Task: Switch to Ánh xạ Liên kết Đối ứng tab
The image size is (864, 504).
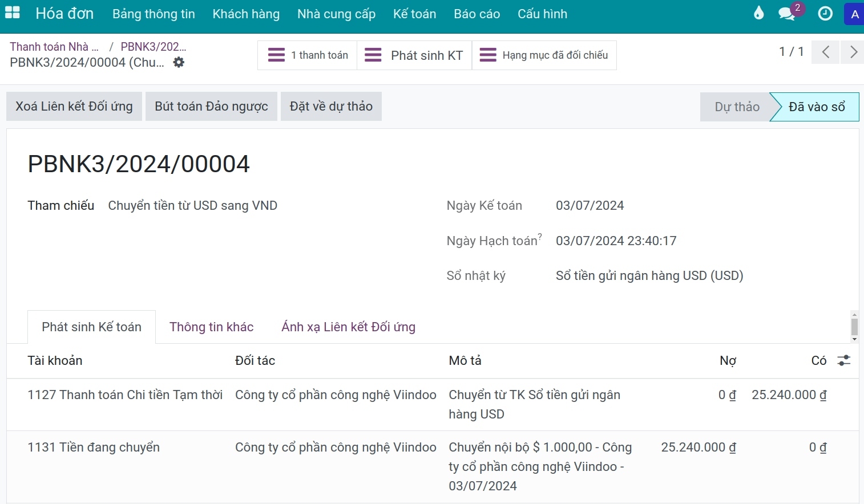Action: point(348,327)
